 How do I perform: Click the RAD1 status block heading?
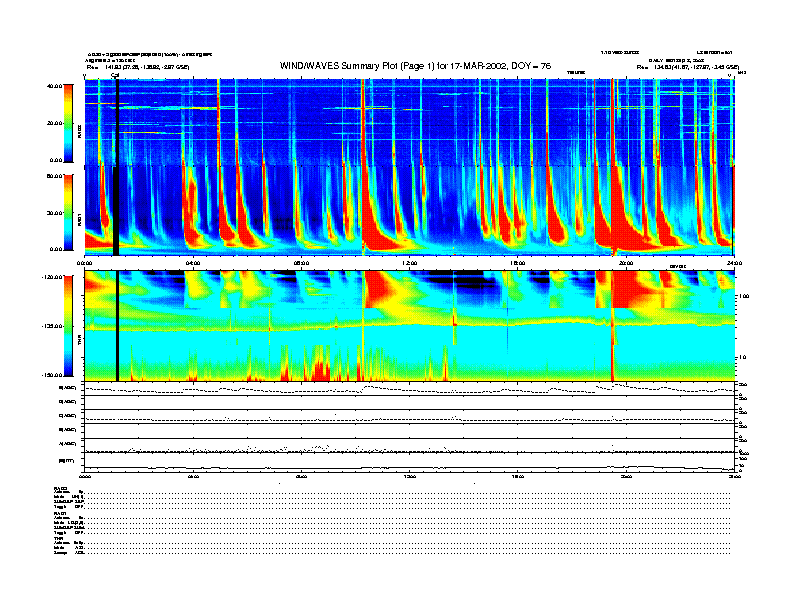pos(61,514)
